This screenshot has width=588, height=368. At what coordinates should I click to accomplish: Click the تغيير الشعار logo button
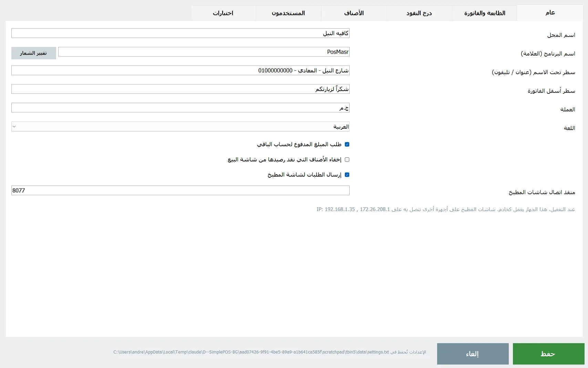(34, 53)
